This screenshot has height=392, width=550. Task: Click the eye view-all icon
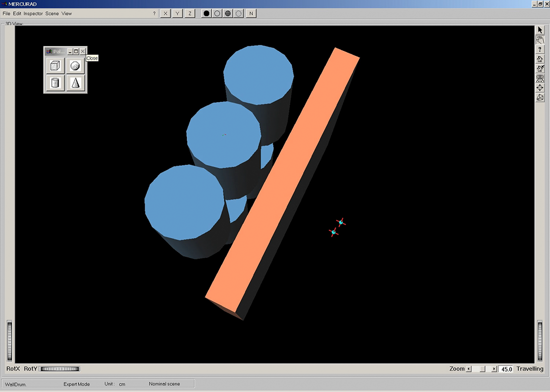click(540, 78)
